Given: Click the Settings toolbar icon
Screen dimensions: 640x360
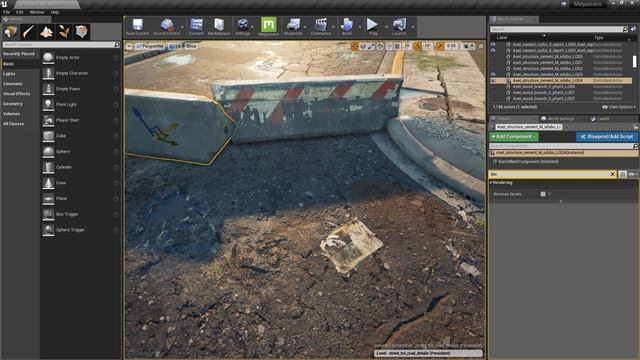Looking at the screenshot, I should 243,25.
